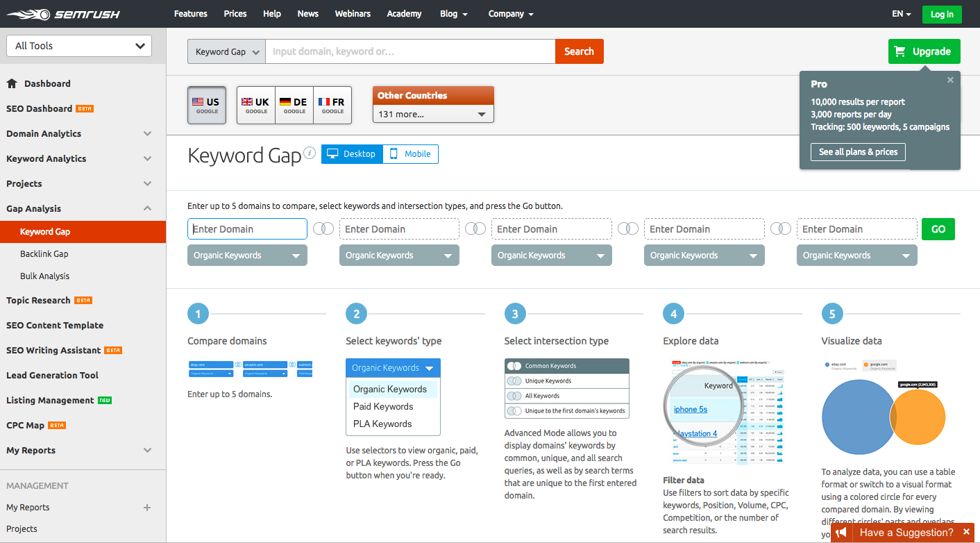Click the intersection circles after the second domain

click(x=475, y=229)
